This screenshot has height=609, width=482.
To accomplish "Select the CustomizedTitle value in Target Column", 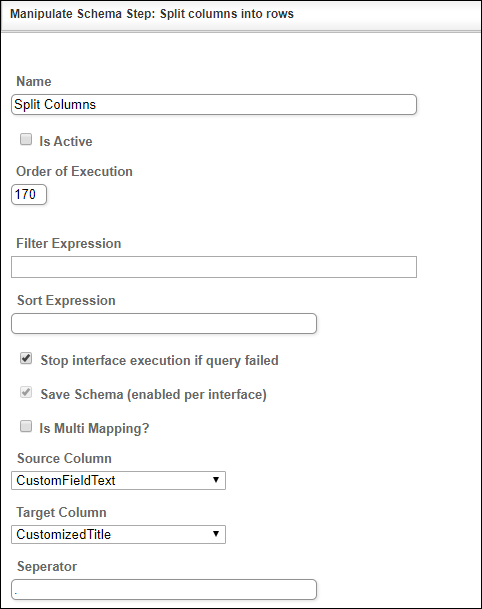I will tap(64, 534).
